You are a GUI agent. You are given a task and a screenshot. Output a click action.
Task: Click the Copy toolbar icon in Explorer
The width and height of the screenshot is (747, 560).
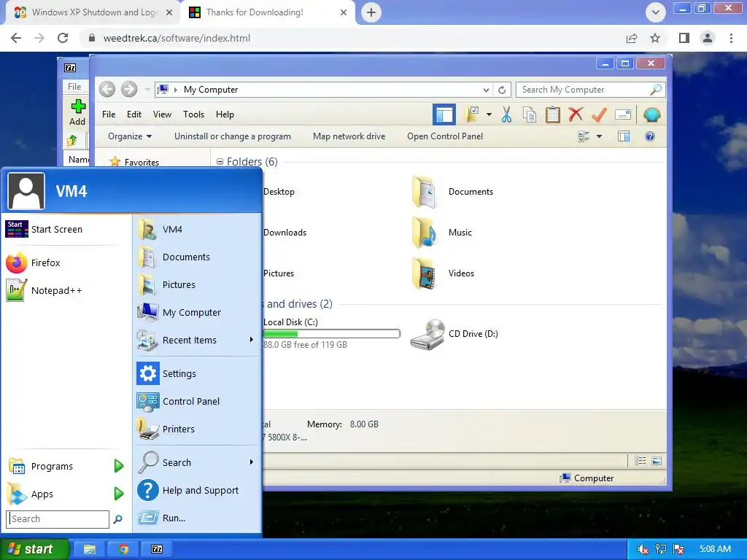pyautogui.click(x=530, y=114)
